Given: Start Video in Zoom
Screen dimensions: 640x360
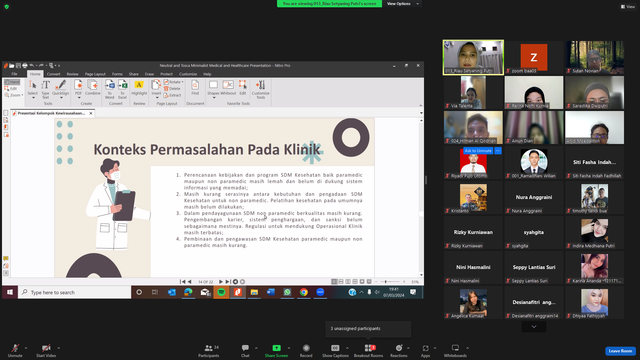Looking at the screenshot, I should point(46,351).
